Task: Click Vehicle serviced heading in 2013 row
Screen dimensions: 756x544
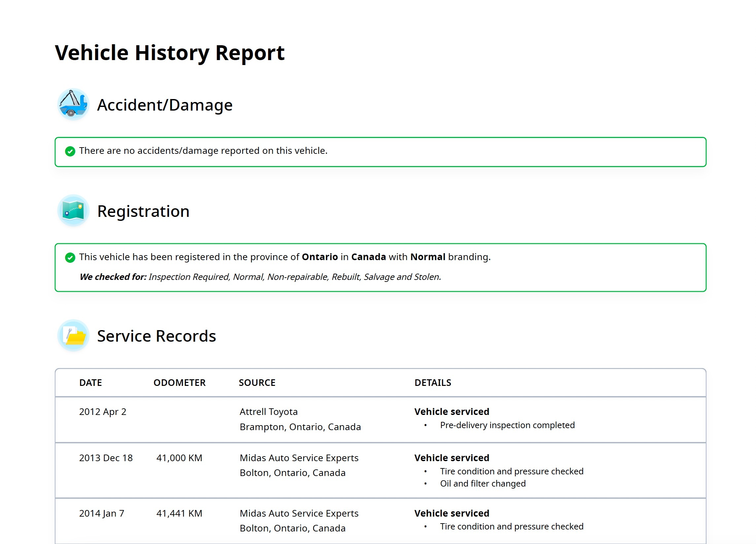Action: point(452,458)
